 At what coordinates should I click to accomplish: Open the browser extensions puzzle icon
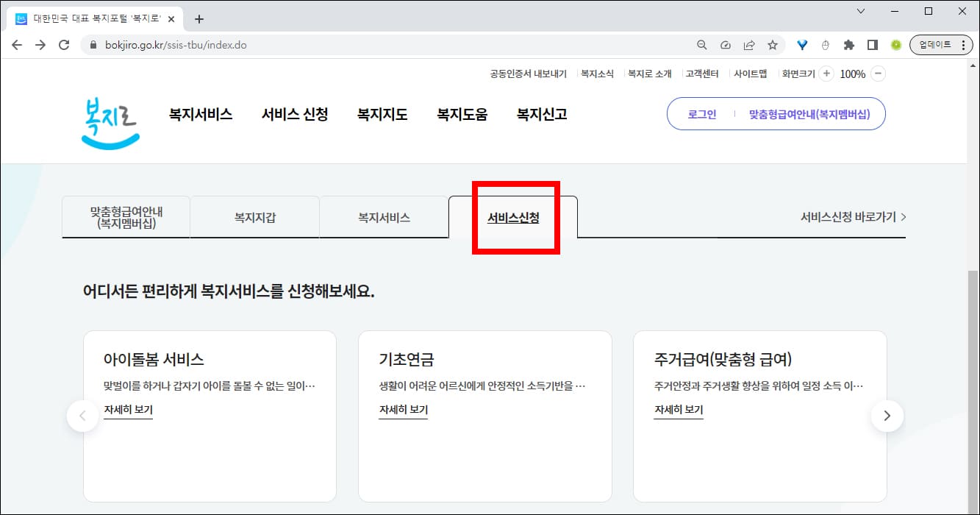click(849, 44)
